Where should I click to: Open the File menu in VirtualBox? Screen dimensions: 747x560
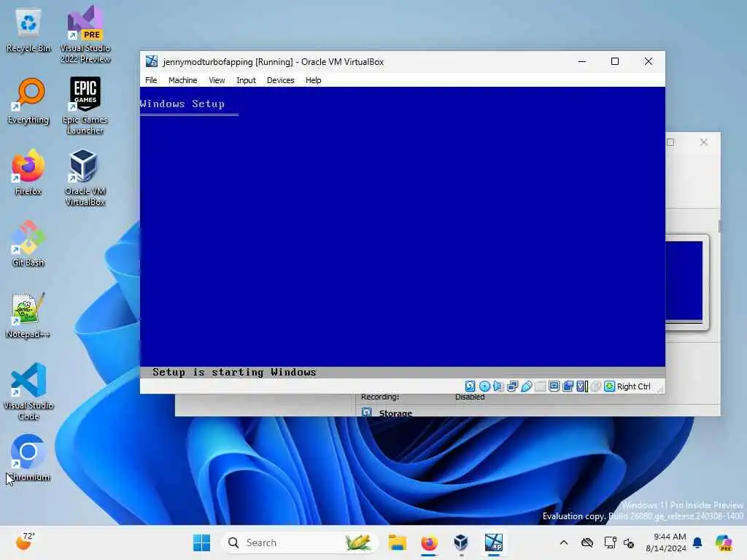[151, 80]
